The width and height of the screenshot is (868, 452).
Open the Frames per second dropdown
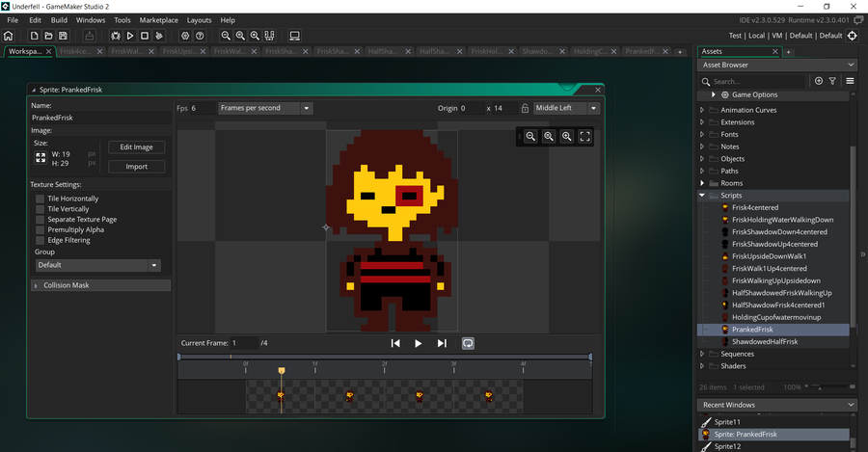tap(266, 109)
